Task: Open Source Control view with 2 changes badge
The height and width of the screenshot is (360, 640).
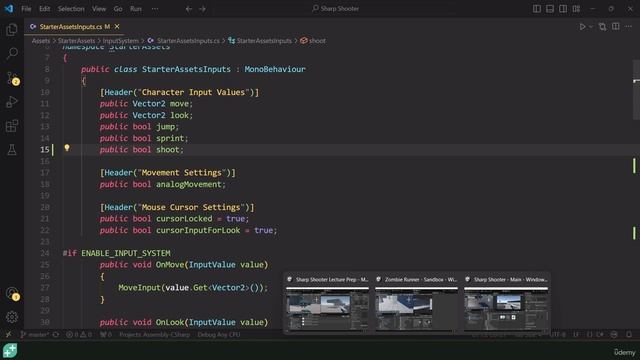Action: (12, 78)
